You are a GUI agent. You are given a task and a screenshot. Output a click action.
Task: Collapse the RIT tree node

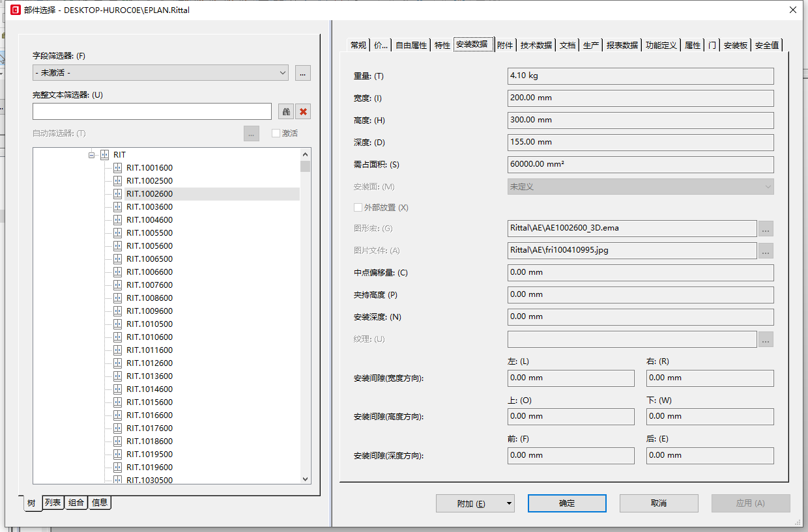tap(92, 155)
